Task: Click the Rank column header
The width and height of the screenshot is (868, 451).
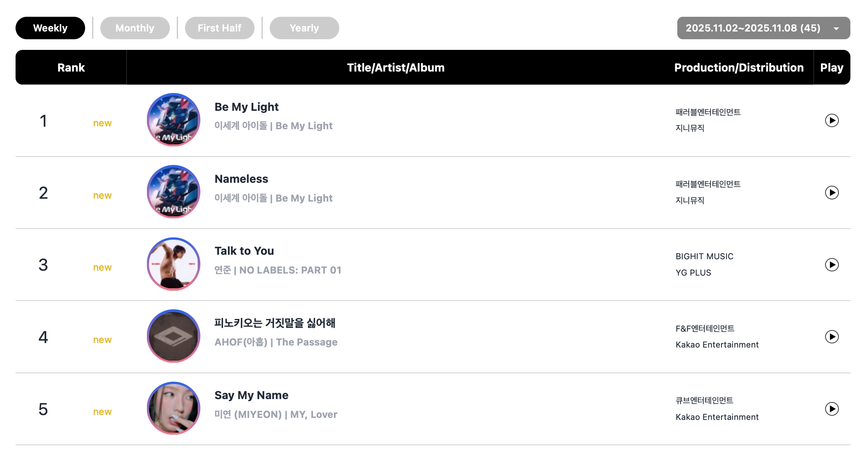Action: pyautogui.click(x=71, y=67)
